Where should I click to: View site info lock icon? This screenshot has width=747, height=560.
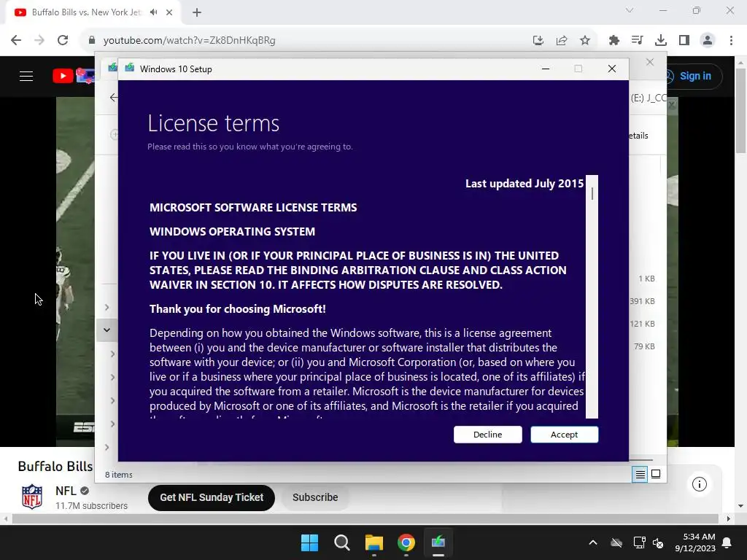tap(92, 41)
